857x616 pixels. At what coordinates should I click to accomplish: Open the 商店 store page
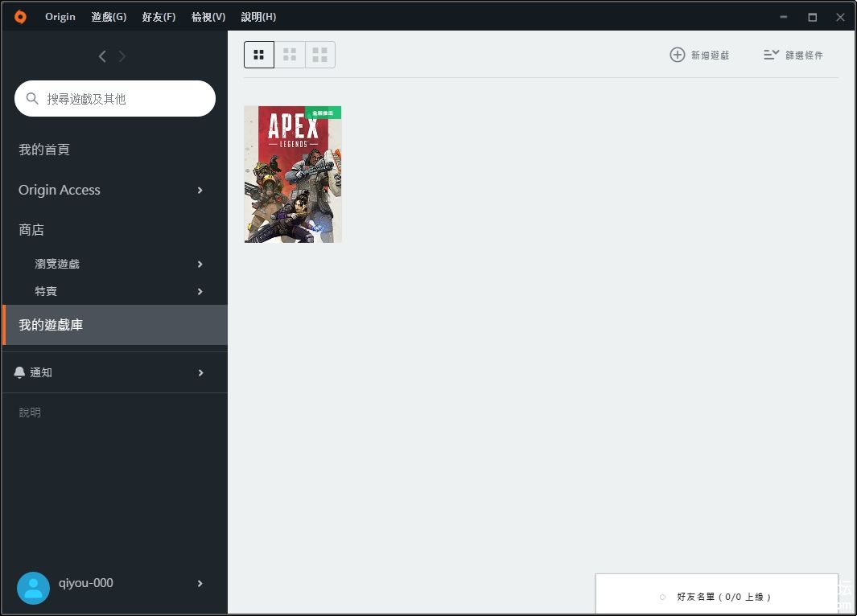coord(31,230)
